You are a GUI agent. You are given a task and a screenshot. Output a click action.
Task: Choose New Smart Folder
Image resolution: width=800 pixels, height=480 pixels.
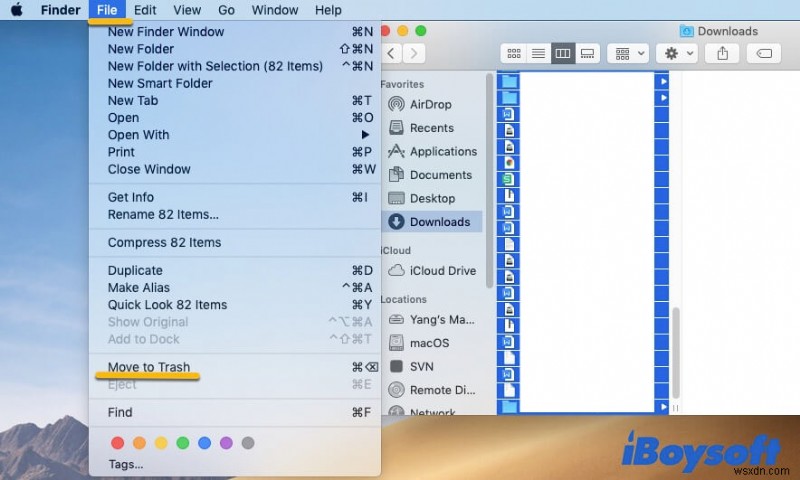(235, 83)
